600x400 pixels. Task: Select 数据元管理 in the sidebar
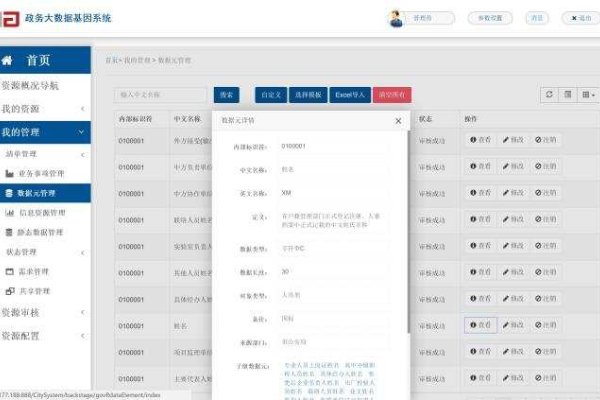45,193
